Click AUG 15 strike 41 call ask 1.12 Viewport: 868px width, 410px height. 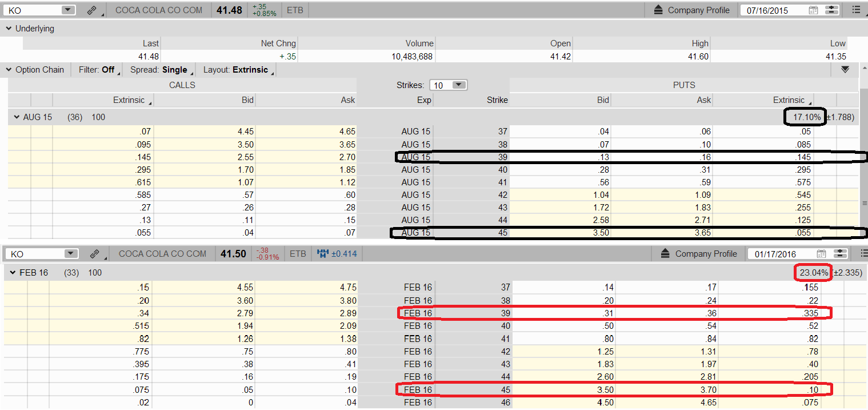pyautogui.click(x=346, y=182)
